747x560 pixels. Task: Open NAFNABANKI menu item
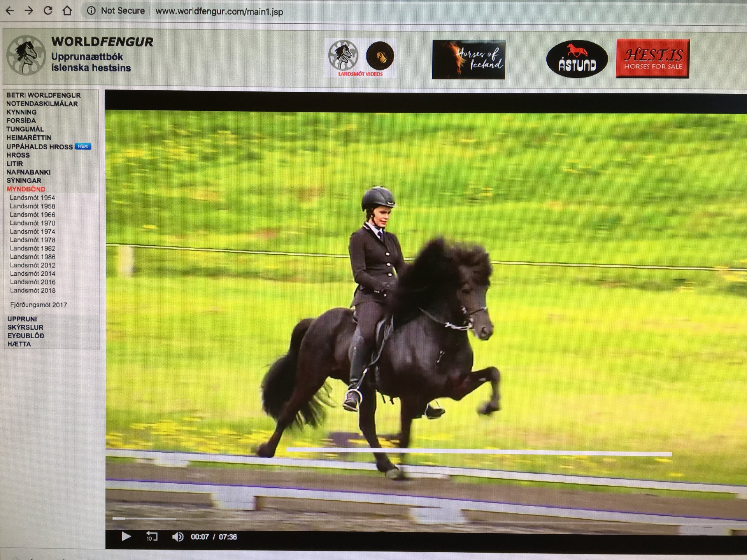click(28, 172)
